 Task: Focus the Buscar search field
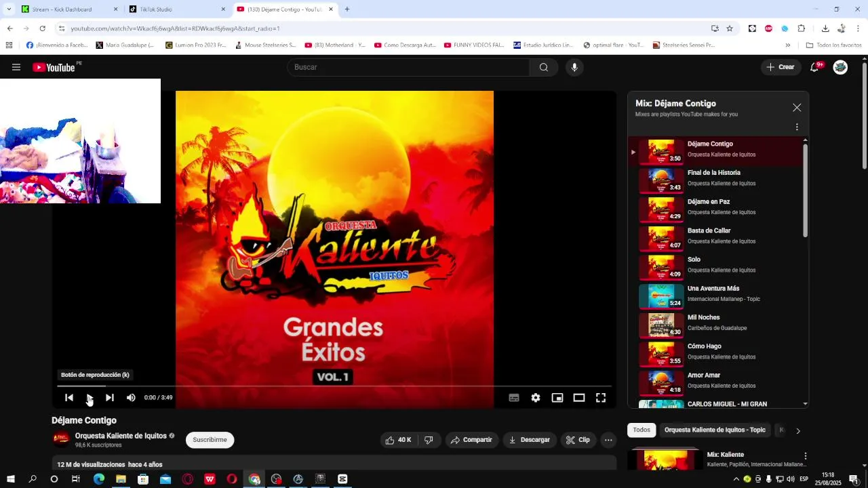point(408,67)
